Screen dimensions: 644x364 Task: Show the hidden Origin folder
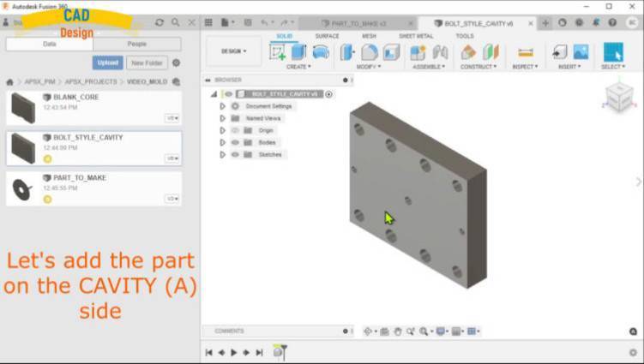(x=235, y=130)
